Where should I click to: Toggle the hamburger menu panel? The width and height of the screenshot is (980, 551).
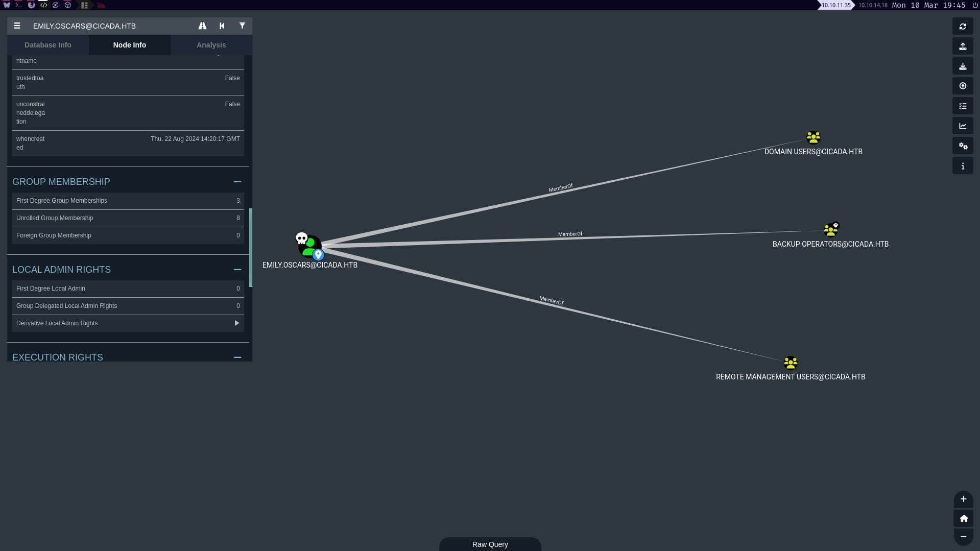17,26
